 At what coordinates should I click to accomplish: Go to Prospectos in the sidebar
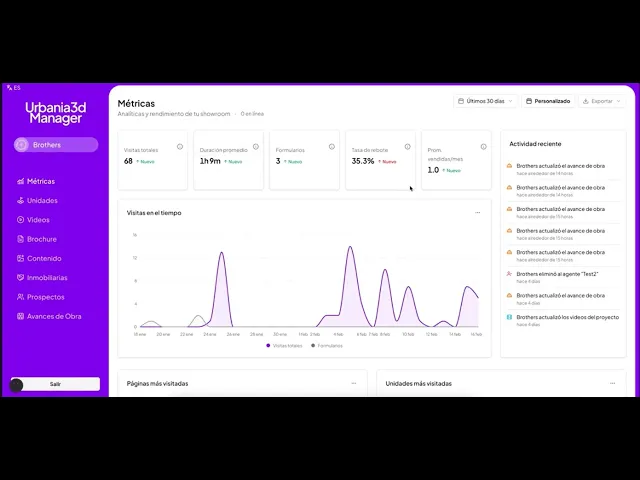point(40,297)
